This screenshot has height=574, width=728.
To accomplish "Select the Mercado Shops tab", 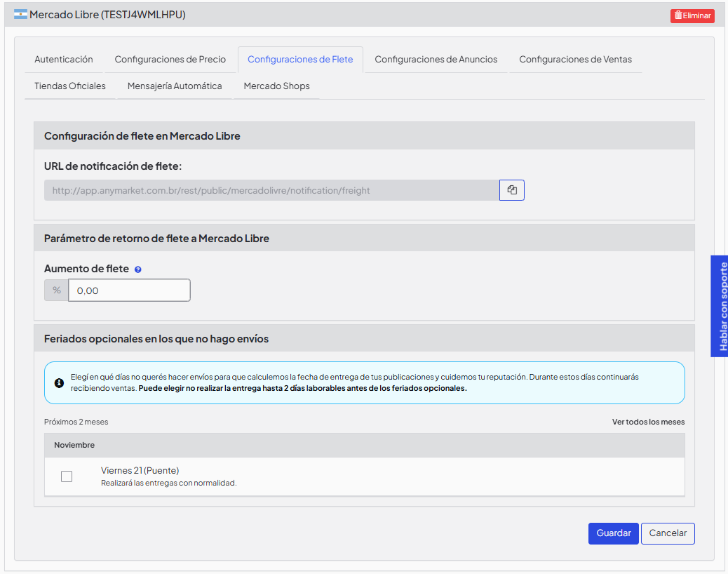I will [277, 86].
